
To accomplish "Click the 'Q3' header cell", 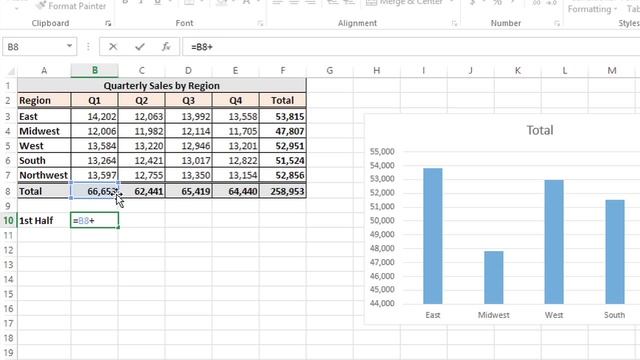I will 189,100.
